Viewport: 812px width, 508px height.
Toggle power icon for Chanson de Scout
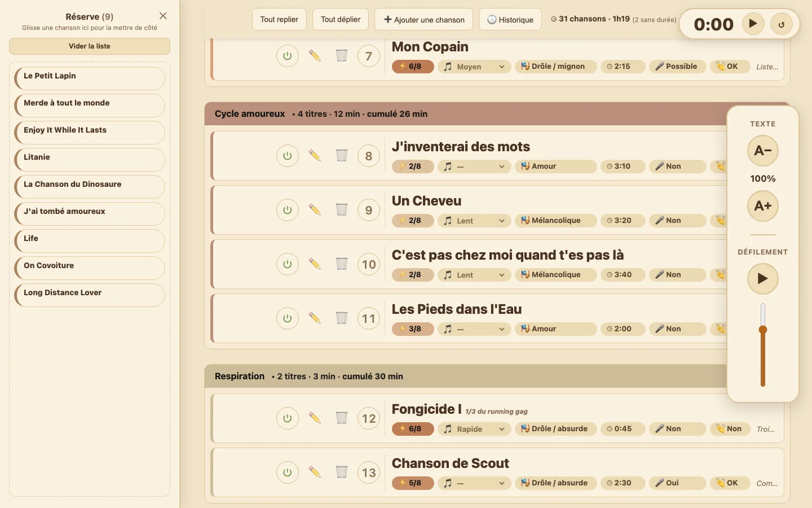[x=288, y=472]
